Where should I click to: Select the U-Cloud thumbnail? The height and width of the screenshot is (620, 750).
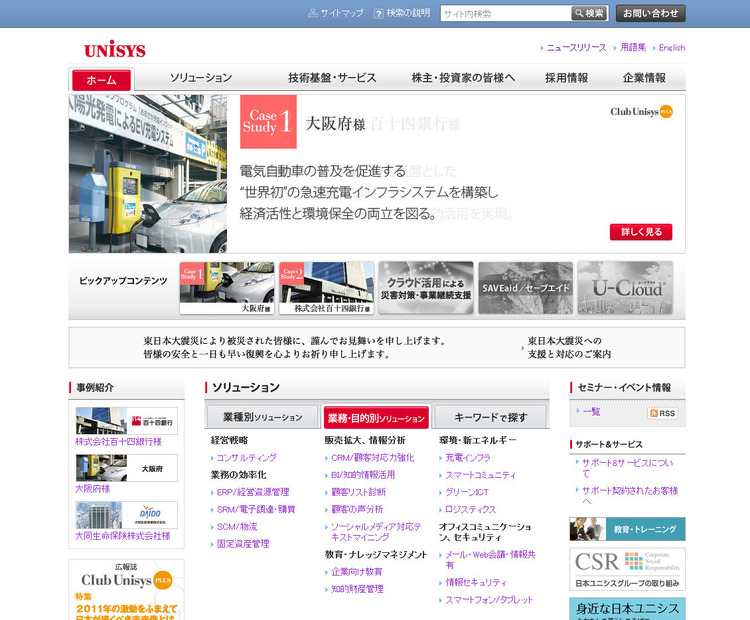coord(625,288)
